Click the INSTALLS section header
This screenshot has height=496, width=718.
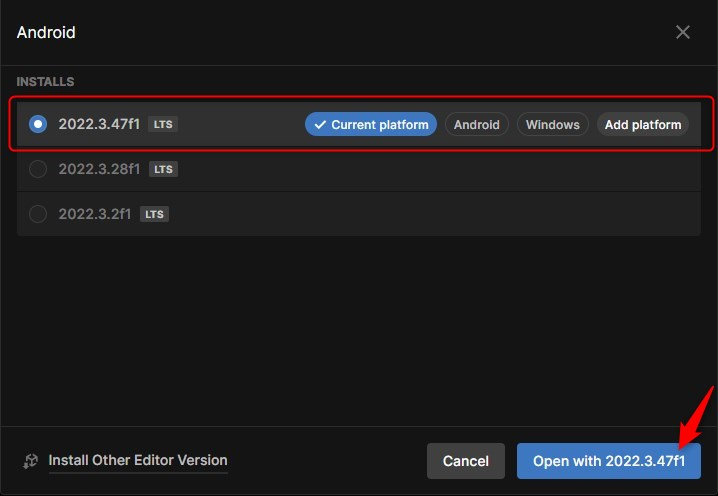tap(45, 81)
